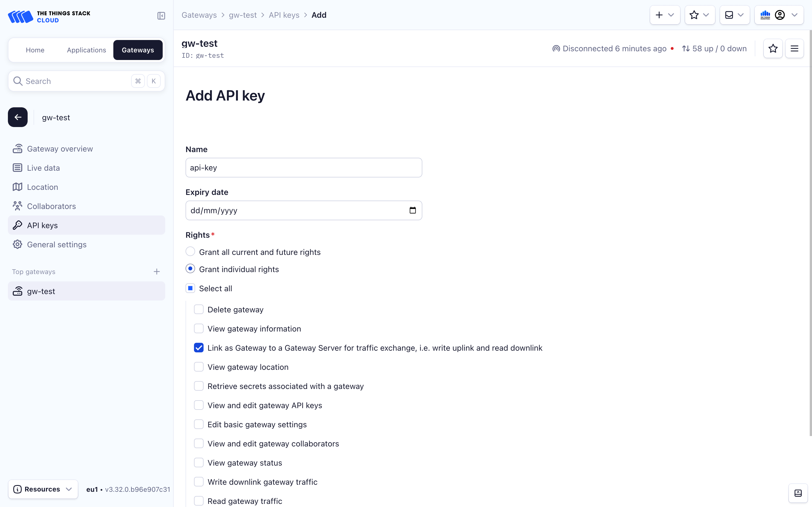Open the Collaborators sidebar section
This screenshot has width=812, height=507.
pyautogui.click(x=51, y=206)
